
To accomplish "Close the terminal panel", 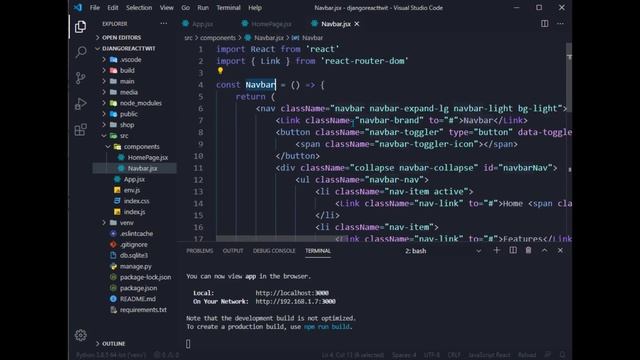I will 560,250.
